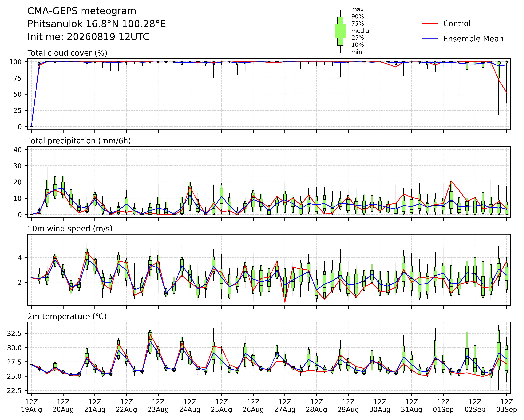Click the '27.5' tick on temperature axis
This screenshot has height=420, width=524.
click(15, 362)
